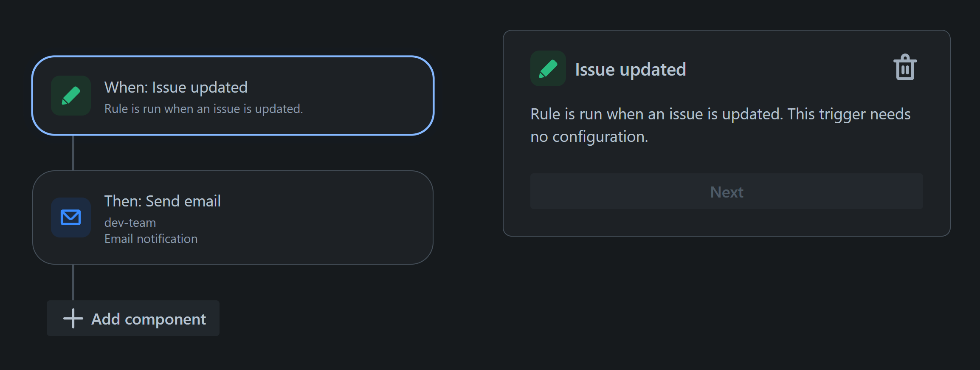Click the "dev-team" recipient text
This screenshot has height=370, width=980.
click(130, 223)
